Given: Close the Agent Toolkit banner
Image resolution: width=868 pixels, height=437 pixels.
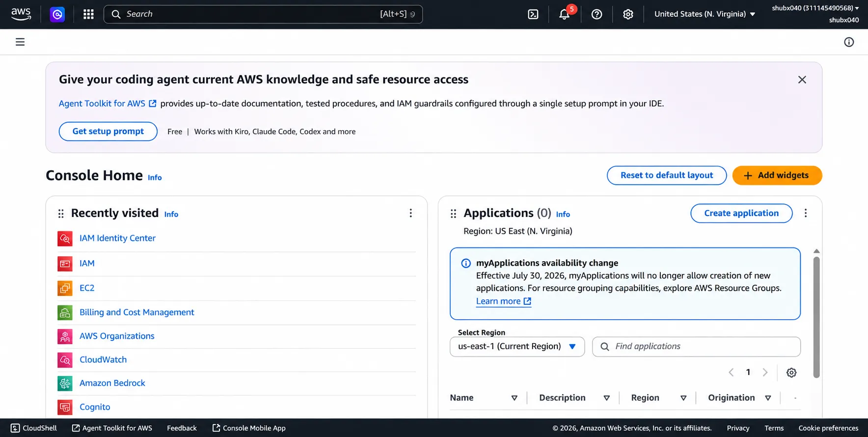Looking at the screenshot, I should click(x=802, y=80).
